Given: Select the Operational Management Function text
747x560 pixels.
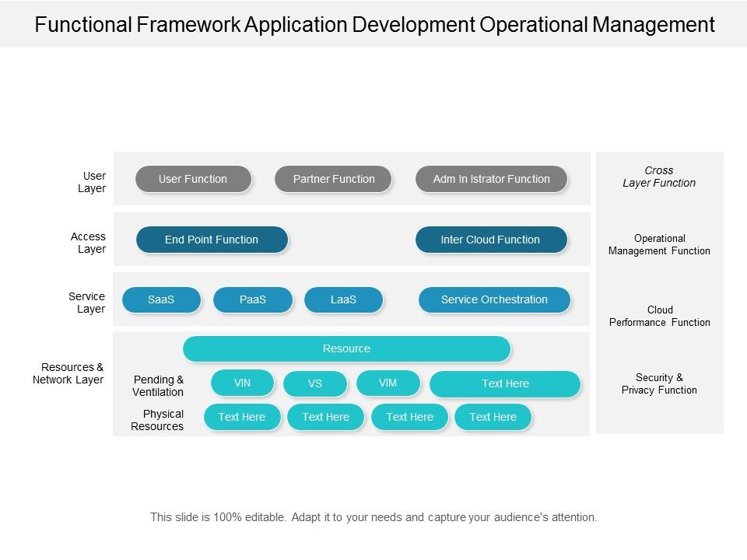Looking at the screenshot, I should coord(659,244).
